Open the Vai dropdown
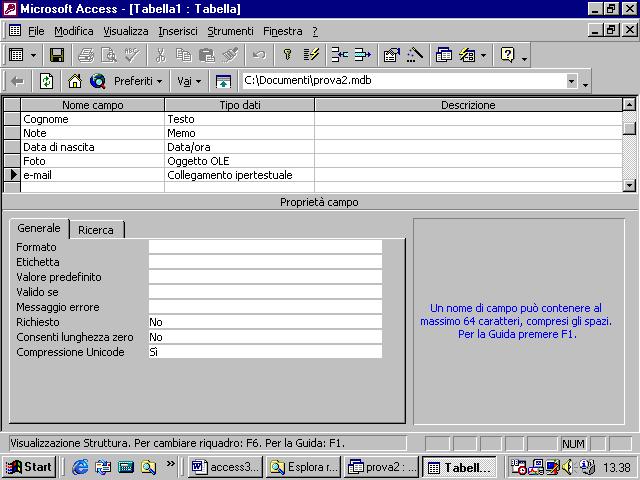Viewport: 640px width, 480px height. [x=189, y=81]
